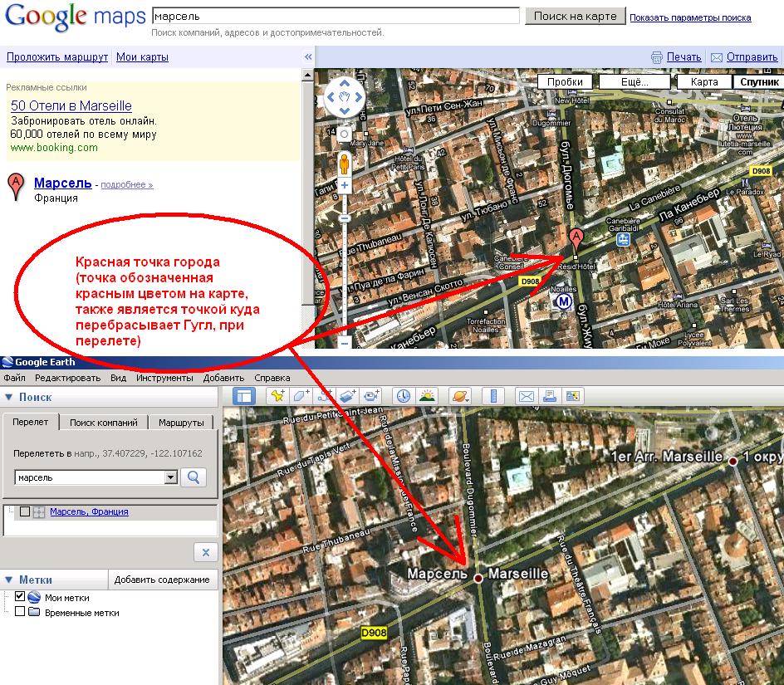Click the Марсель, Франция link in Google Earth results
The height and width of the screenshot is (685, 784).
click(89, 511)
